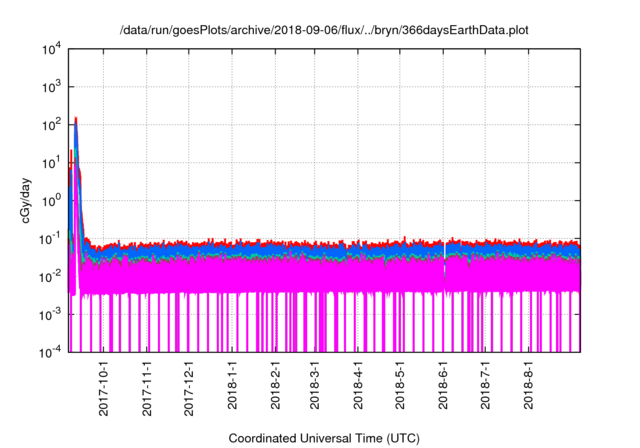Viewport: 640px width, 448px height.
Task: Click the 10^3 y-axis tick label
Action: (51, 87)
